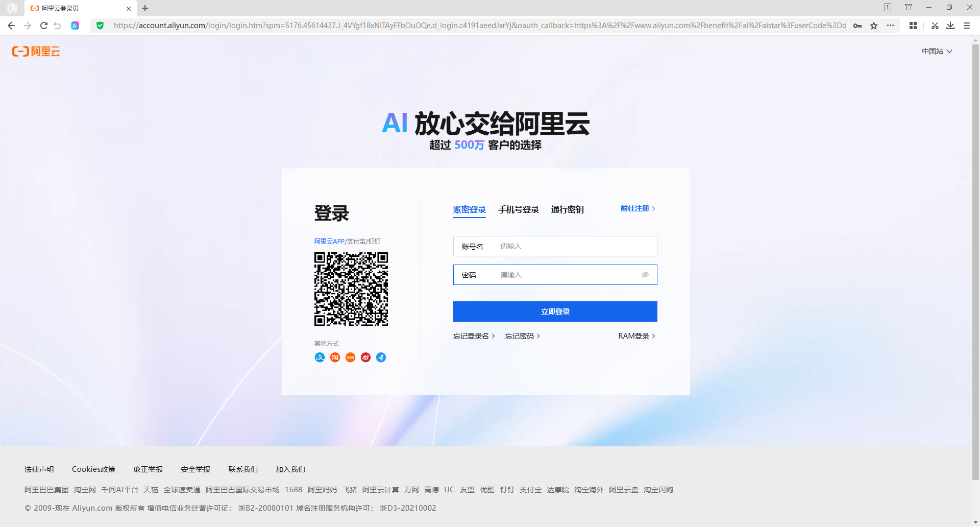
Task: Sign in with the Weibo icon
Action: (365, 357)
